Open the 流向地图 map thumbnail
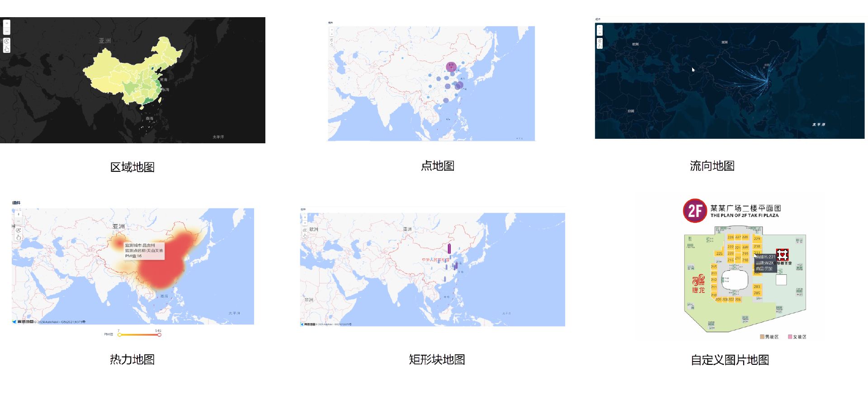This screenshot has width=868, height=396. 730,80
